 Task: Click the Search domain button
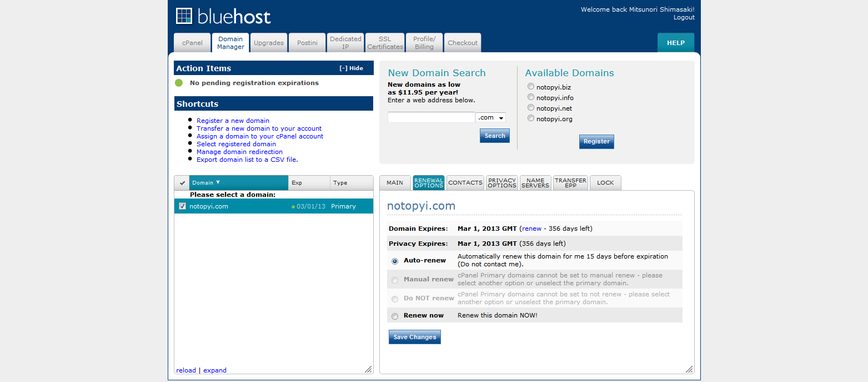tap(495, 136)
